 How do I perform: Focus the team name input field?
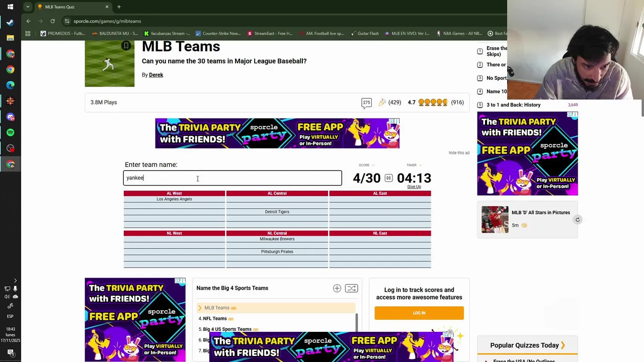[x=232, y=178]
